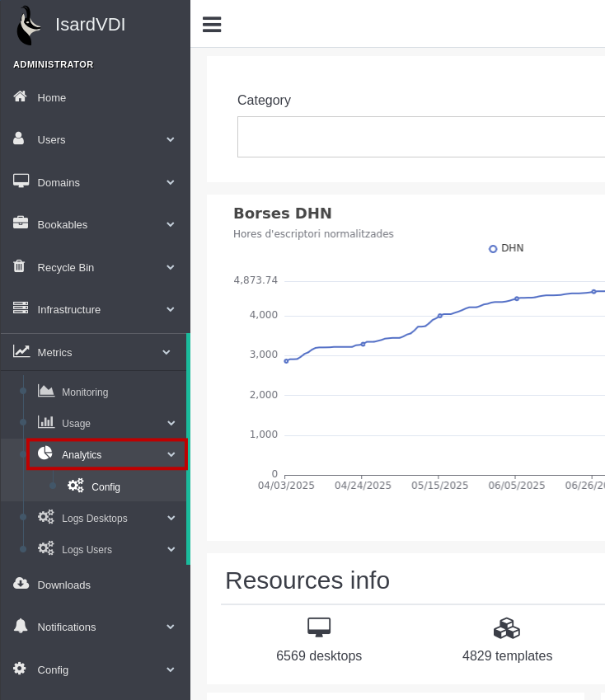
Task: Click the Infrastructure server icon
Action: pyautogui.click(x=21, y=309)
